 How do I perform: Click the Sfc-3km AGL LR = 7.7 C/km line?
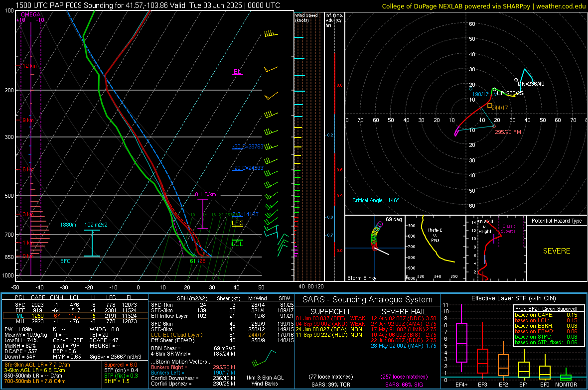(x=37, y=365)
